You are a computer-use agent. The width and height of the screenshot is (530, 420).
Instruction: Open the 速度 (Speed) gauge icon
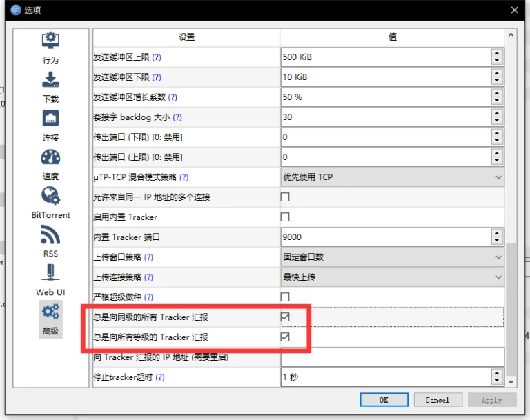[x=50, y=157]
